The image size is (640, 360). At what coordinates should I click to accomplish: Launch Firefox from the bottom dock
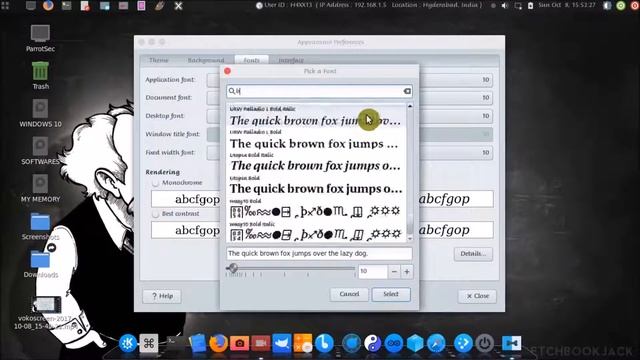(219, 343)
